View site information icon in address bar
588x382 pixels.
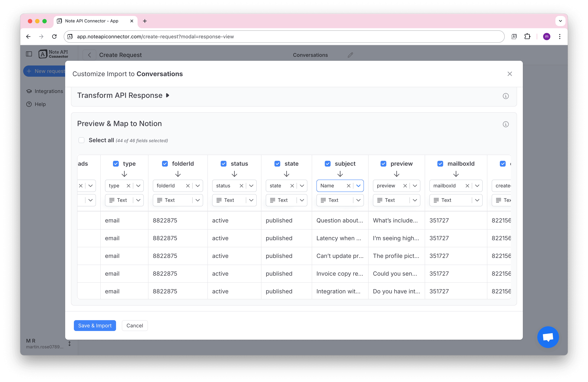[70, 37]
